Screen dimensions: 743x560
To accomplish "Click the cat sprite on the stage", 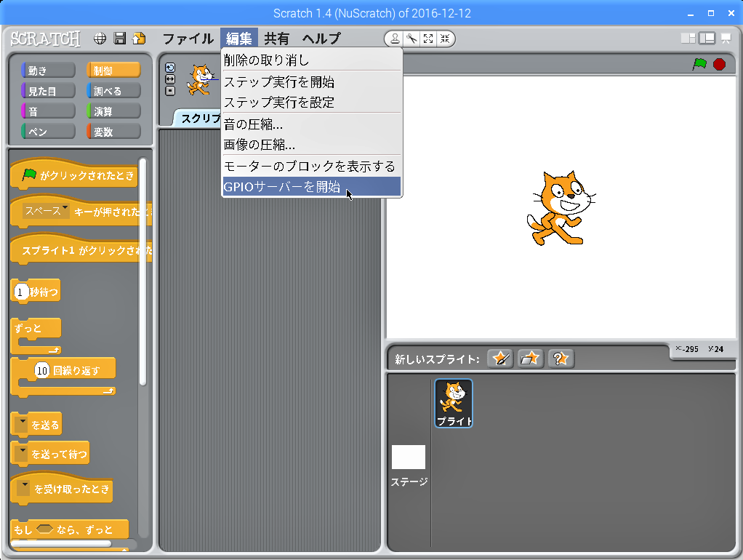I will tap(561, 208).
